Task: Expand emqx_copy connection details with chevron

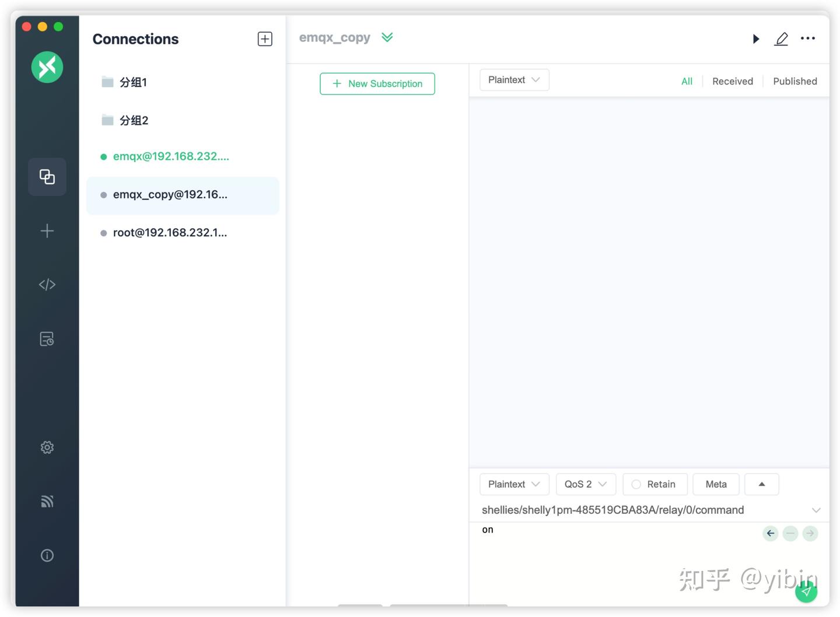Action: point(387,37)
